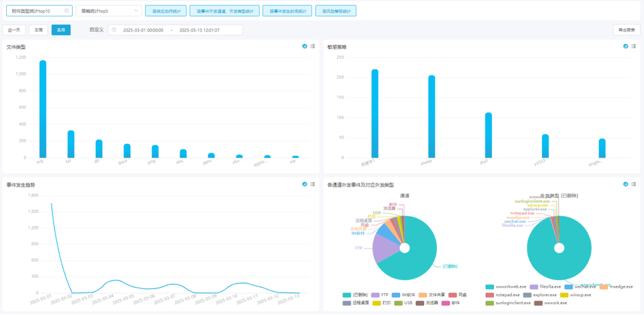Image resolution: width=644 pixels, height=315 pixels.
Task: Click chart view icon in 文件类型 panel
Action: click(304, 47)
